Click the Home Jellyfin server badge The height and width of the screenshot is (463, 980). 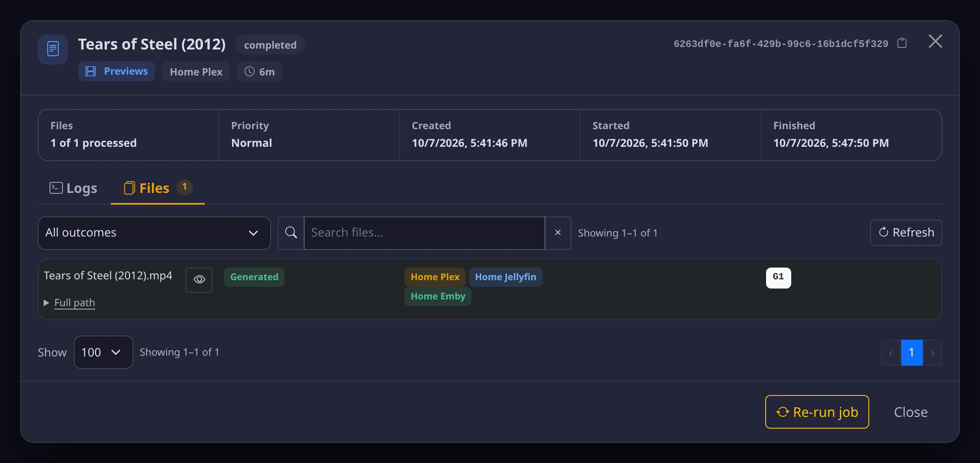click(506, 277)
